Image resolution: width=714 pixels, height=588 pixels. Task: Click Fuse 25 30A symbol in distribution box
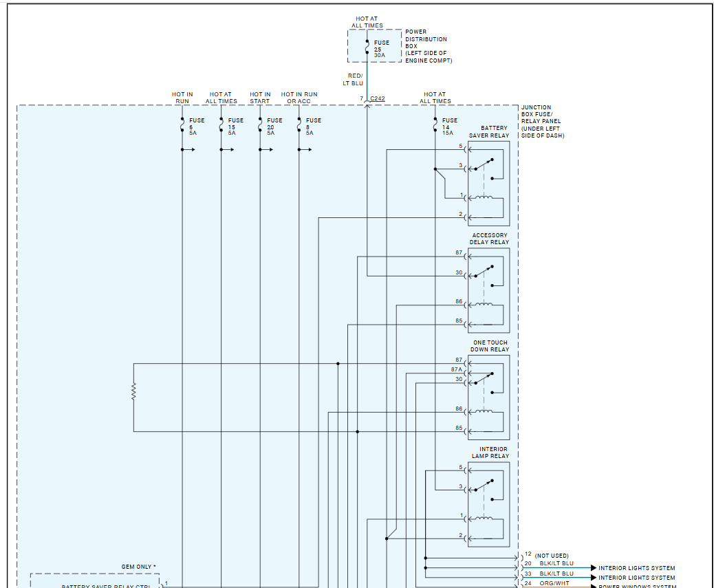pyautogui.click(x=367, y=47)
